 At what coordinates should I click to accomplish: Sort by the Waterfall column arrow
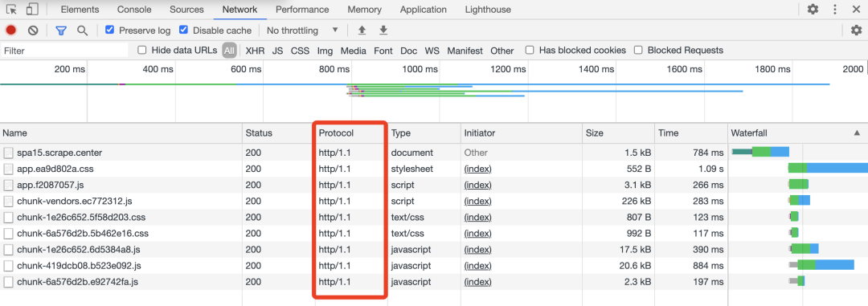[857, 133]
